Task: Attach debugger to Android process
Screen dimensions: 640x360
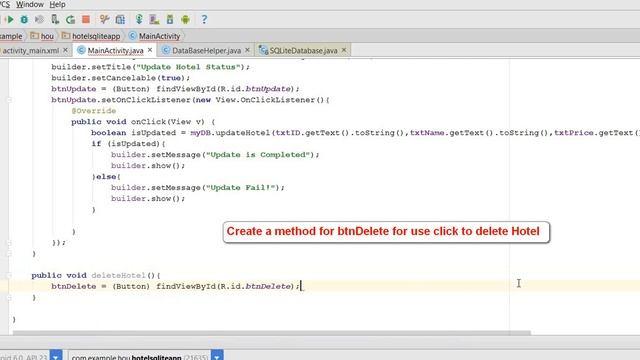Action: [55, 20]
